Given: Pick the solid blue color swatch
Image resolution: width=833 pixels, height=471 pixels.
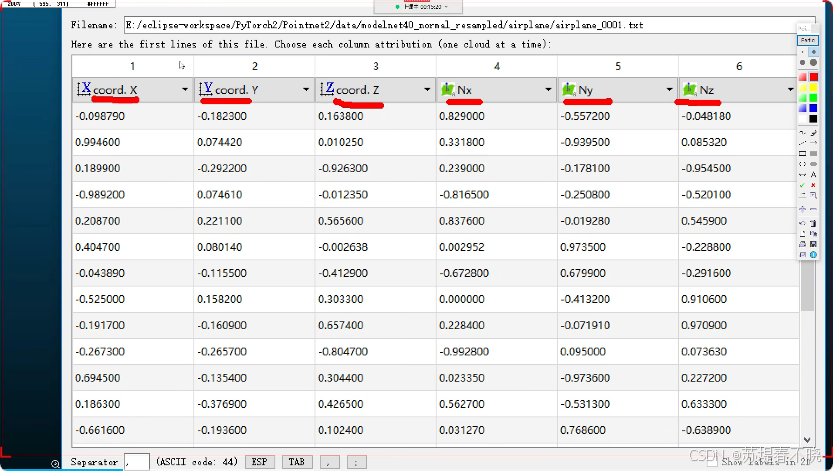Looking at the screenshot, I should point(813,108).
